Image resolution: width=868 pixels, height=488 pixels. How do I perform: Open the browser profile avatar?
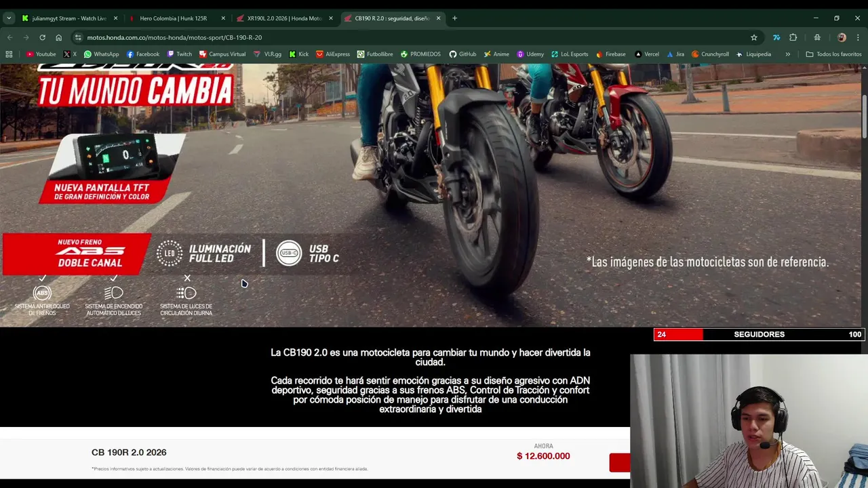tap(842, 37)
